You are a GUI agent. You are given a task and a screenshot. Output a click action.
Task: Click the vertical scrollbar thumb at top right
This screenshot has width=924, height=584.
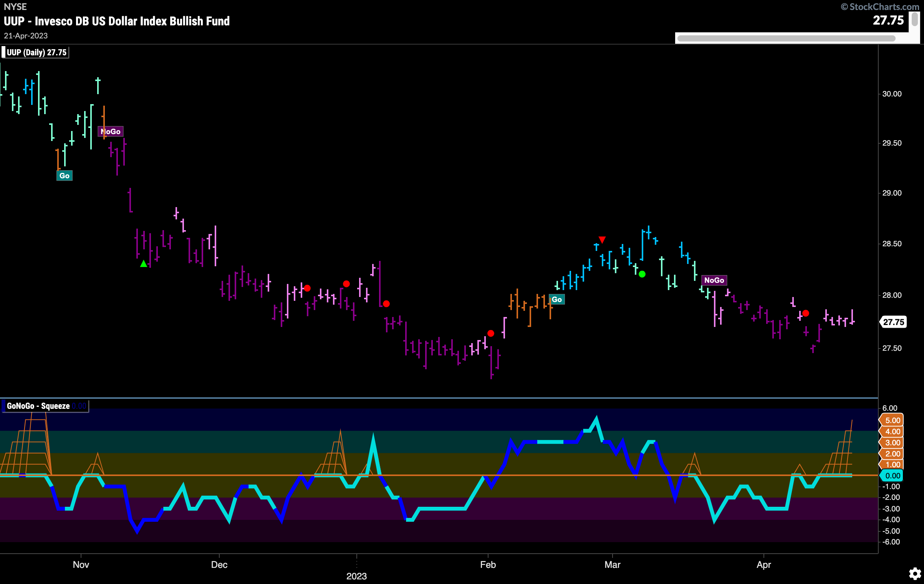point(915,19)
